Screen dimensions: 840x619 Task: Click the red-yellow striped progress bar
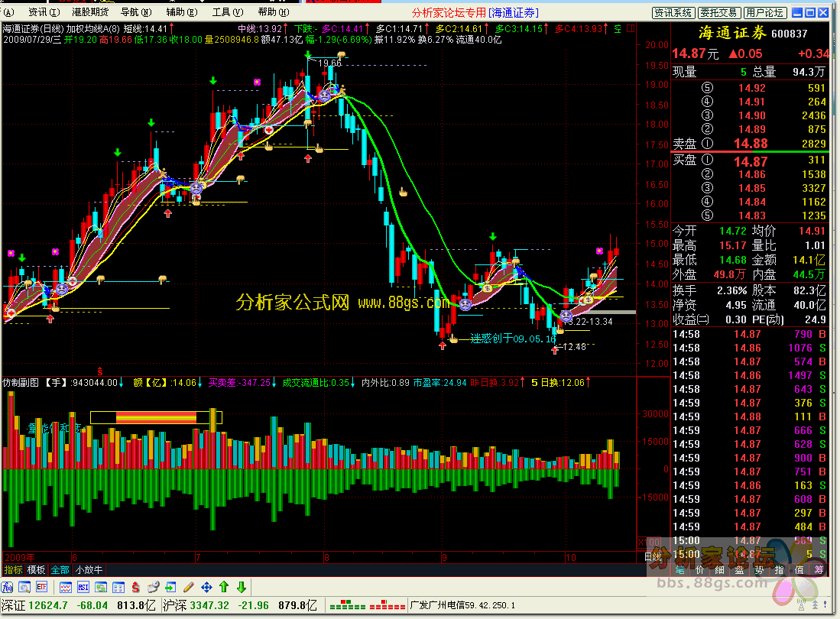(156, 417)
